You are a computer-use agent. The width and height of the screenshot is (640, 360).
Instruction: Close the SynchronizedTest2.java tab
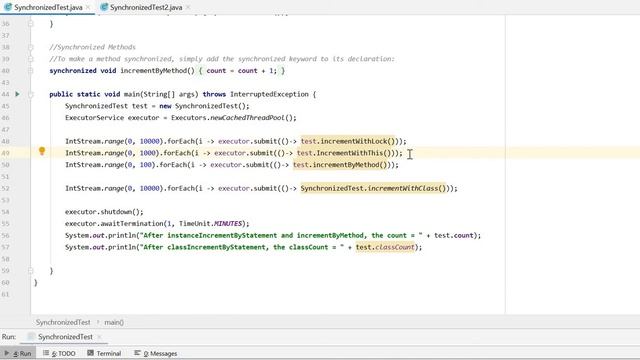coord(188,7)
